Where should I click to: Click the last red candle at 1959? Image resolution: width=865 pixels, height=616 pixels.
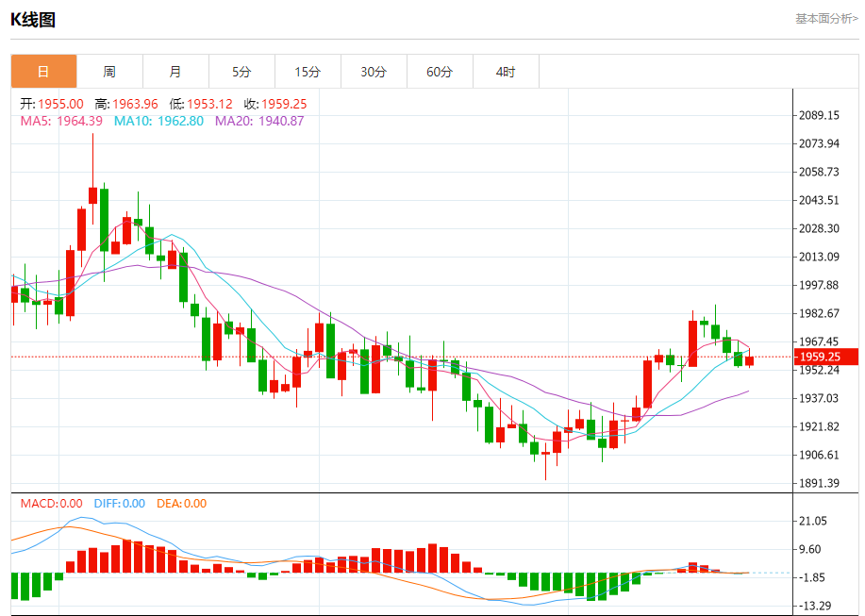point(749,360)
